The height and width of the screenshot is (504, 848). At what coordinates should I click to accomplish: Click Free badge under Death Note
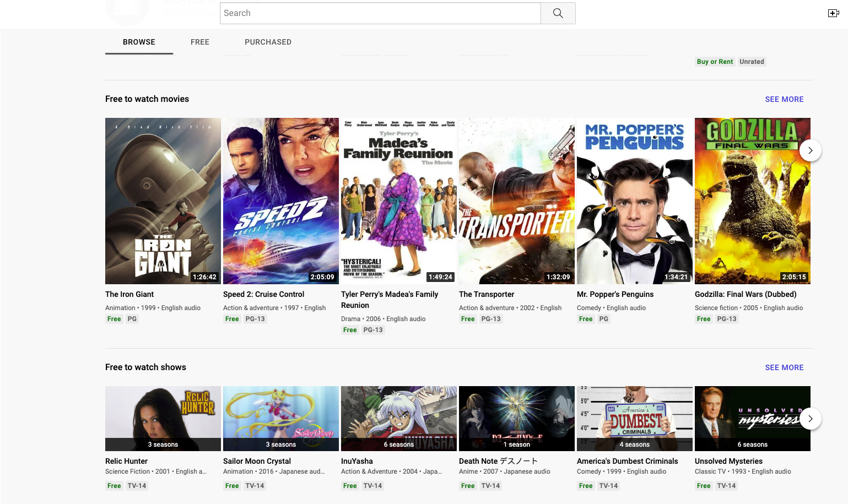(468, 486)
